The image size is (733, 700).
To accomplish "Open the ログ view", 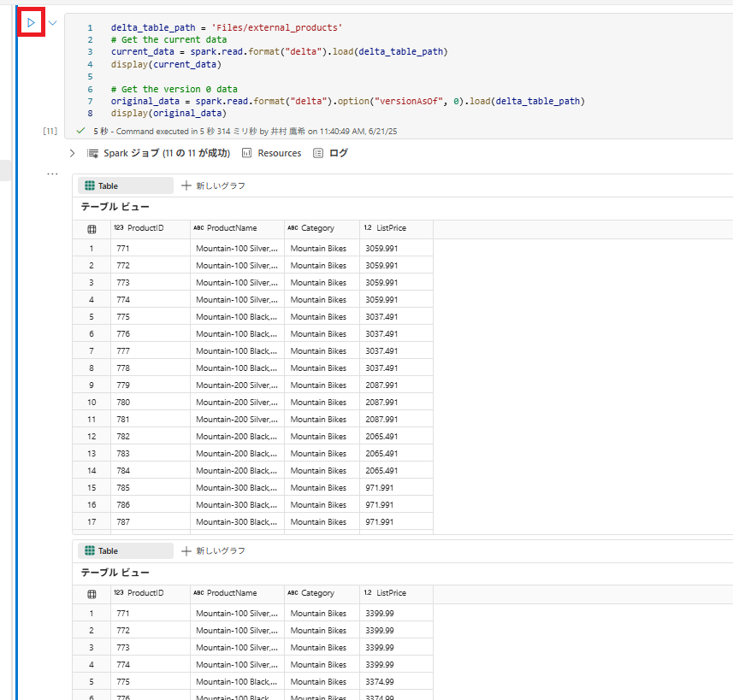I will pos(339,153).
